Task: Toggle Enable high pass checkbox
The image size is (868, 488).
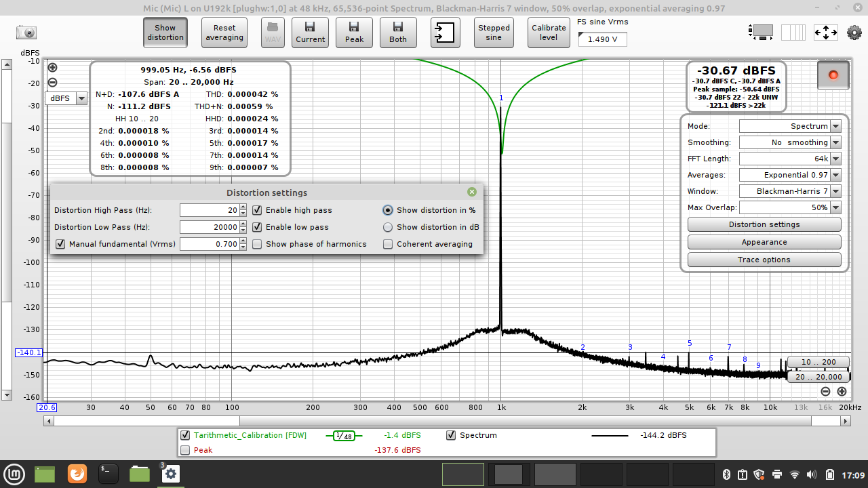Action: point(257,210)
